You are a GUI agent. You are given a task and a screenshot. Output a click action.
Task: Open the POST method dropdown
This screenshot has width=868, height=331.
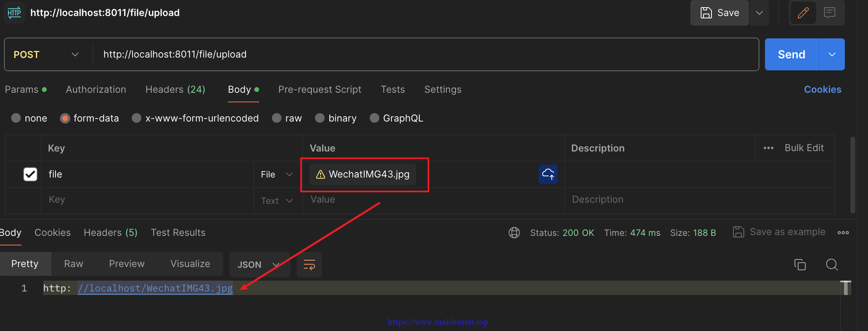point(46,54)
